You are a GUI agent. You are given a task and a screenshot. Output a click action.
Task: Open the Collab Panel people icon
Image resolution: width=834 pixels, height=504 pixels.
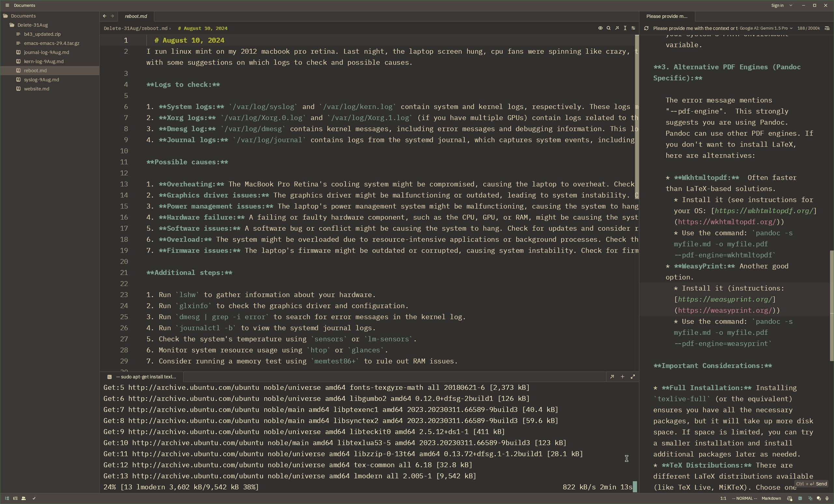(24, 498)
